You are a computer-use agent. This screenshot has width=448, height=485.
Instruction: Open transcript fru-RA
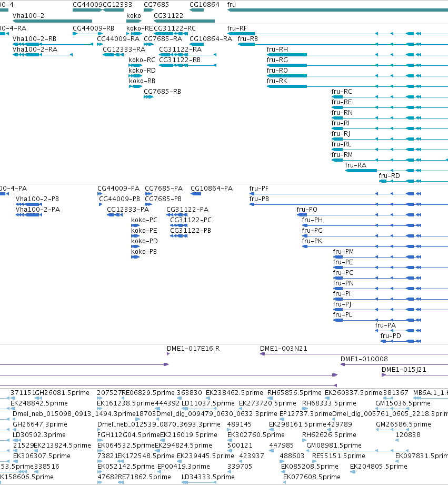[x=355, y=165]
